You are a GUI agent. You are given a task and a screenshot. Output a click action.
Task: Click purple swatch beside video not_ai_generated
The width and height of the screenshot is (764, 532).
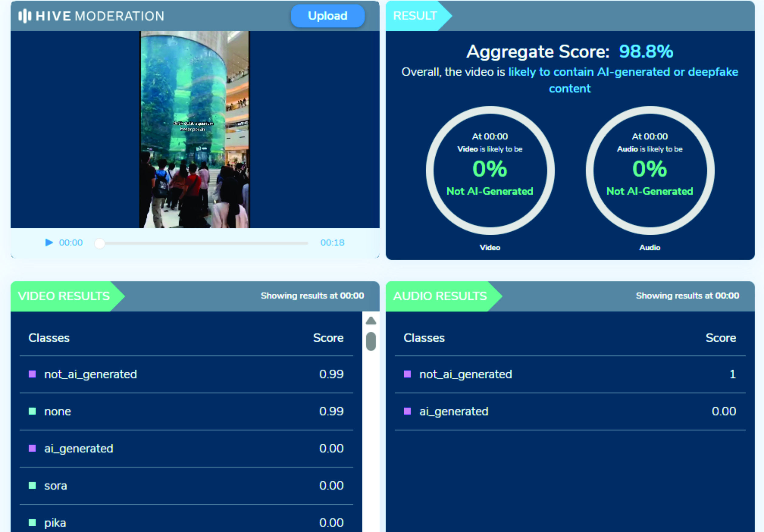tap(32, 374)
